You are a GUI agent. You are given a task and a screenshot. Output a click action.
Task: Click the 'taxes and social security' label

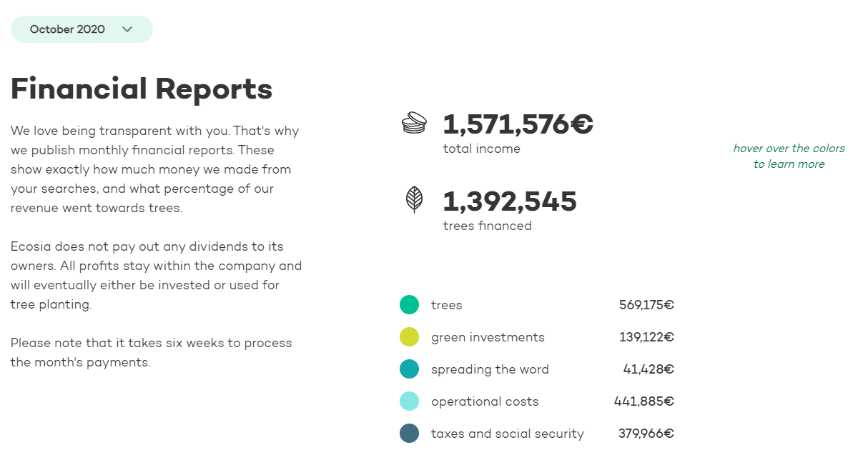(x=508, y=434)
